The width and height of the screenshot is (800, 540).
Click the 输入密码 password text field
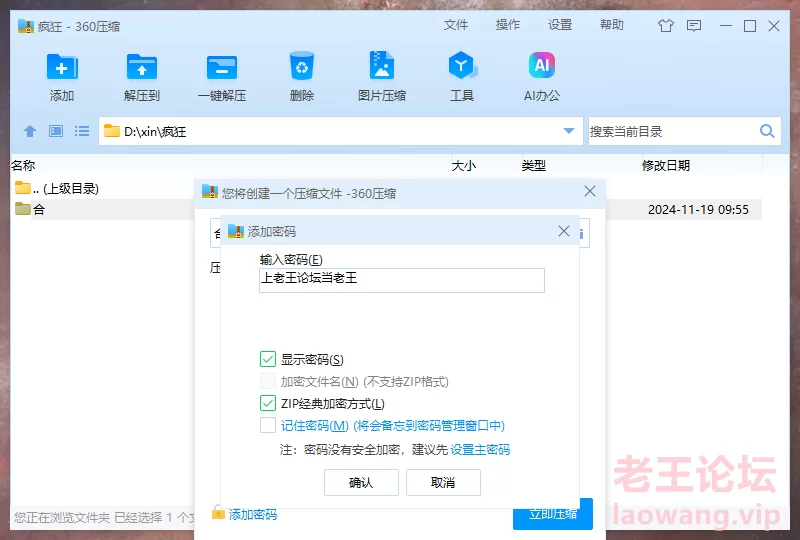coord(401,280)
